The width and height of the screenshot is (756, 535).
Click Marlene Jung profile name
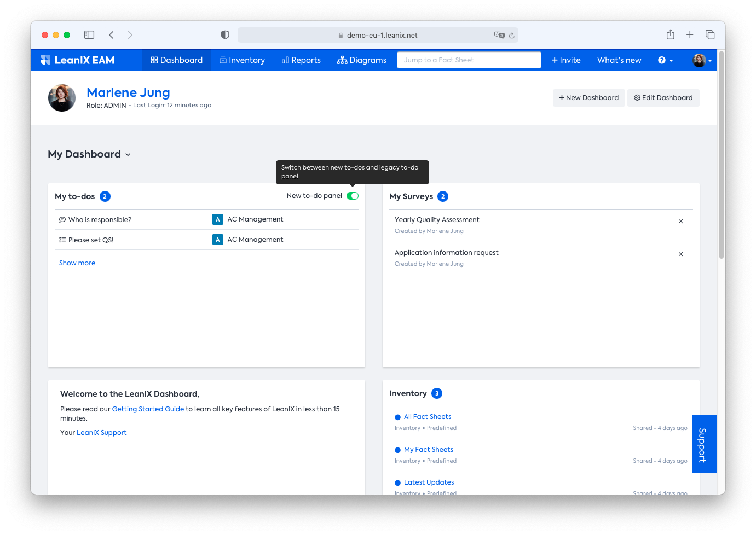[x=128, y=92]
